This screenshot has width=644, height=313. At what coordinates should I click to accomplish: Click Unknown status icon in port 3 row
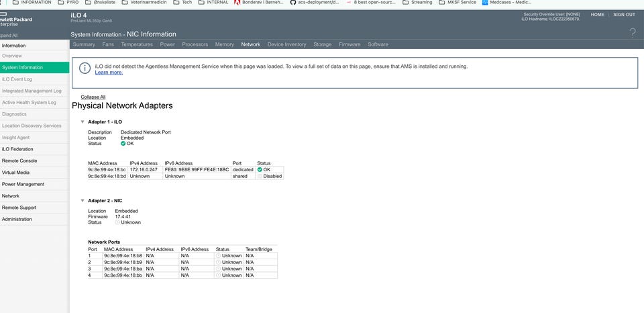click(219, 269)
